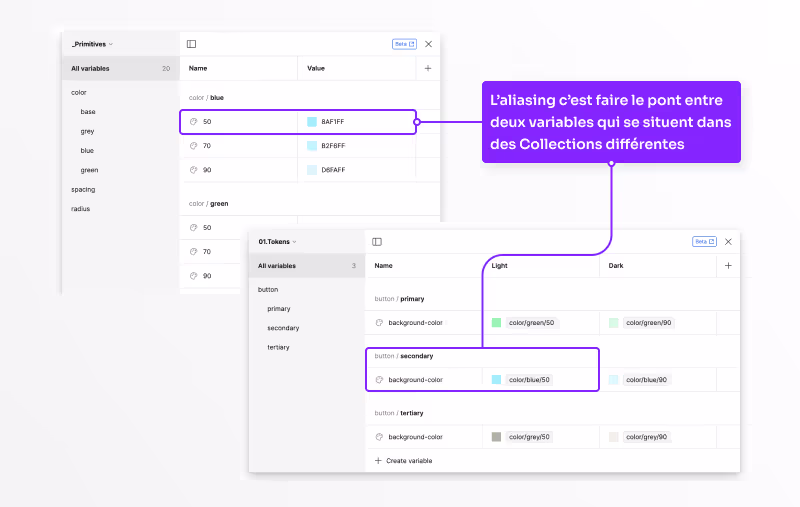The height and width of the screenshot is (507, 800).
Task: Click D6FAFF color swatch
Action: pyautogui.click(x=312, y=170)
